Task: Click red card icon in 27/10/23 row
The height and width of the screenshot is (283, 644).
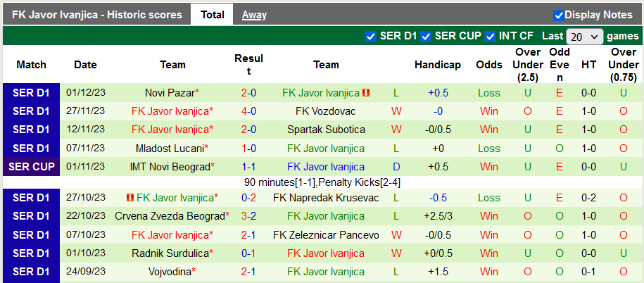Action: click(x=130, y=198)
